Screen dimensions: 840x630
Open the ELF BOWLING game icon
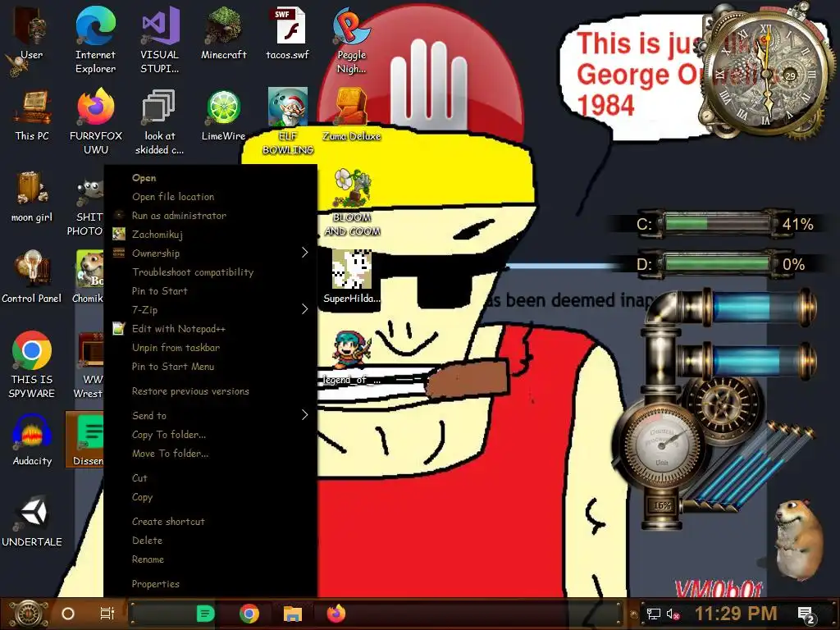pyautogui.click(x=288, y=120)
